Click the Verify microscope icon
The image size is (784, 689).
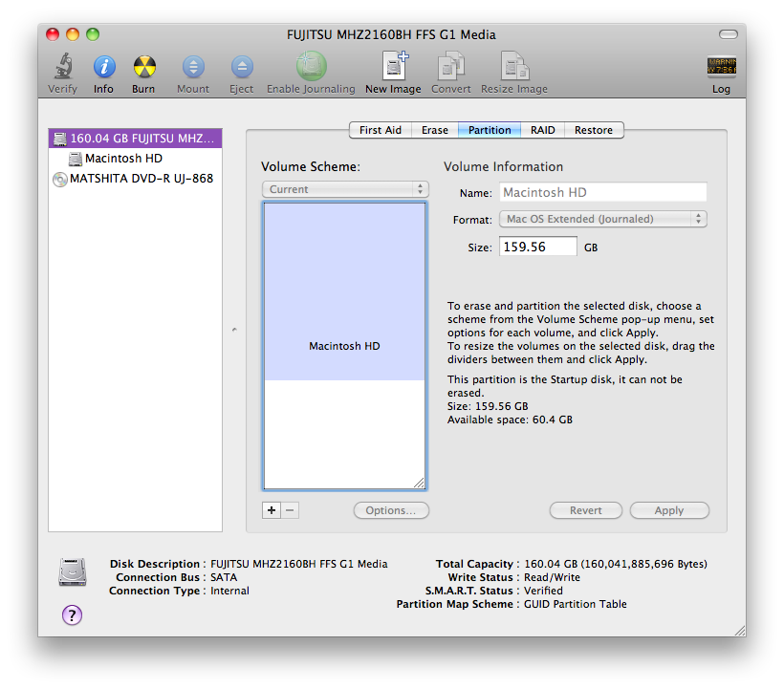[x=63, y=67]
